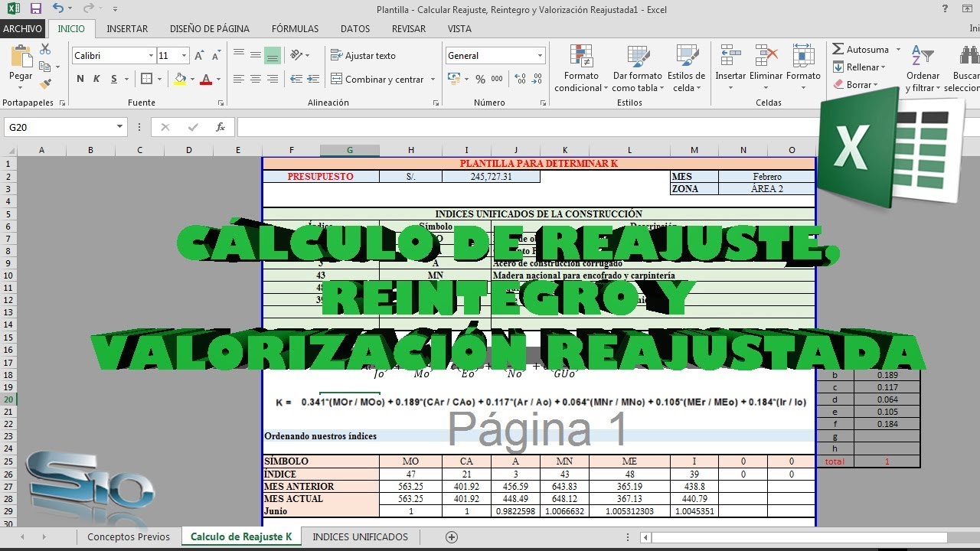
Task: Decrease font size with small A icon
Action: [216, 56]
